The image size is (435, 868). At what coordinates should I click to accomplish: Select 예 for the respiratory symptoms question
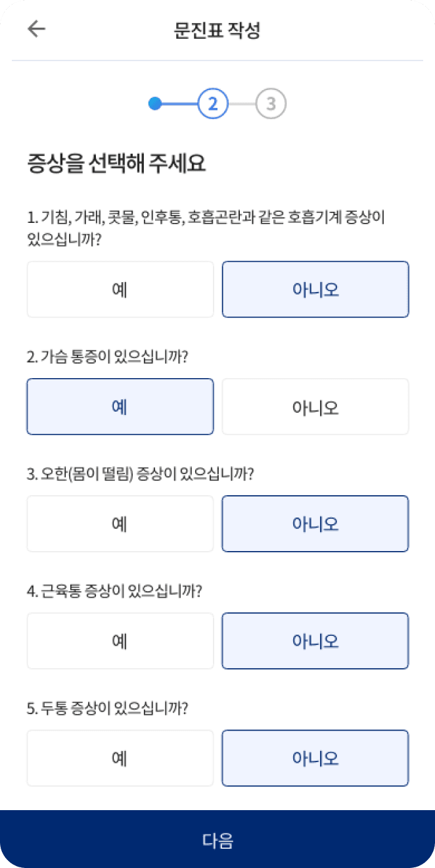point(120,289)
